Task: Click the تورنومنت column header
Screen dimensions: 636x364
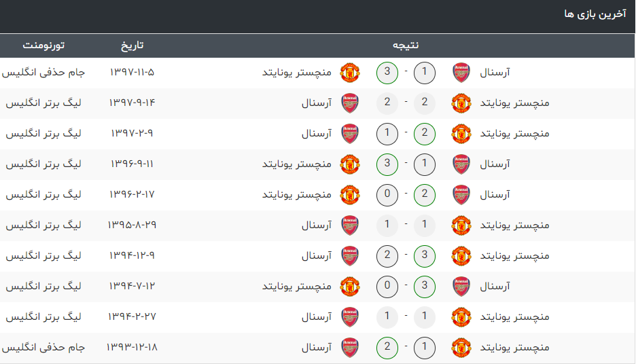Action: coord(43,45)
